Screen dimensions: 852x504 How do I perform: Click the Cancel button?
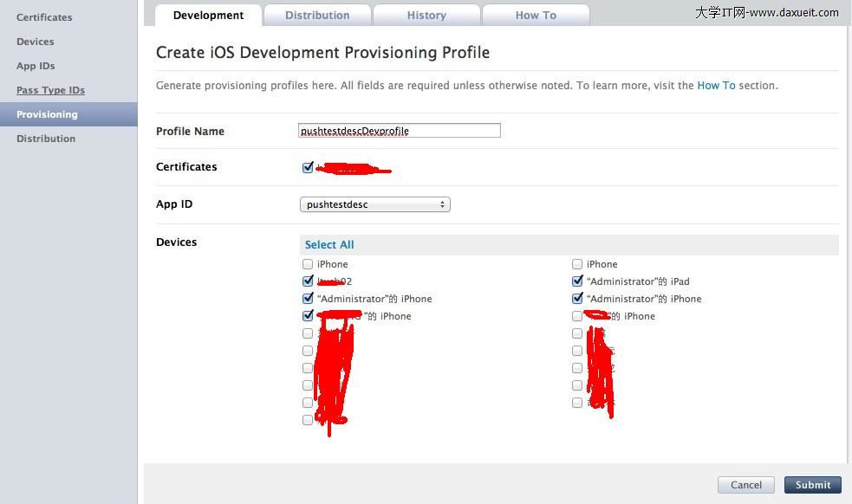pos(745,485)
